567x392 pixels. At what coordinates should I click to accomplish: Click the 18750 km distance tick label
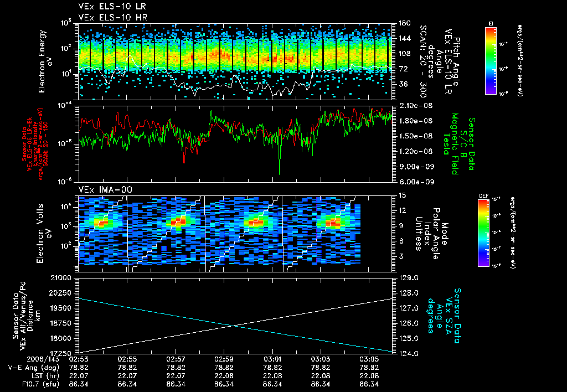tap(60, 323)
